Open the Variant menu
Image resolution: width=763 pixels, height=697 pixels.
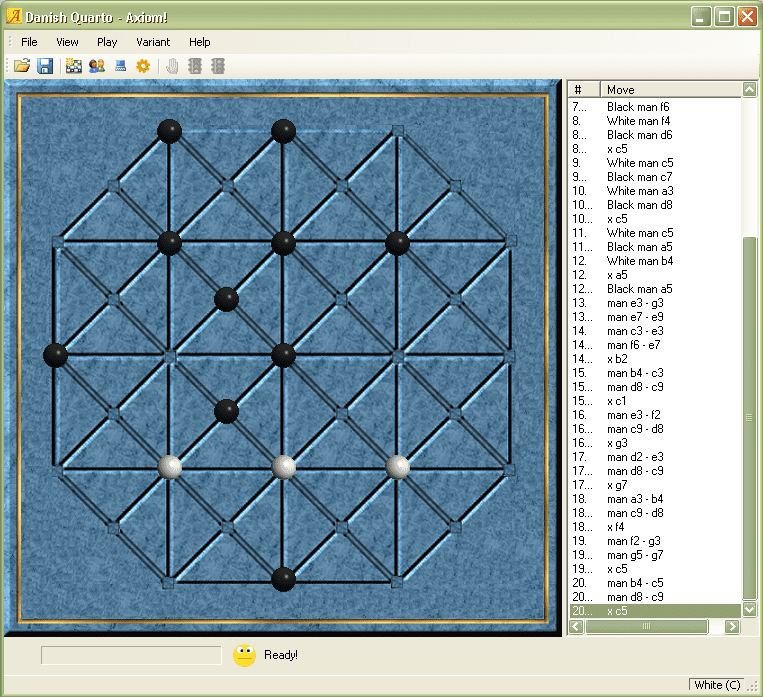tap(153, 42)
